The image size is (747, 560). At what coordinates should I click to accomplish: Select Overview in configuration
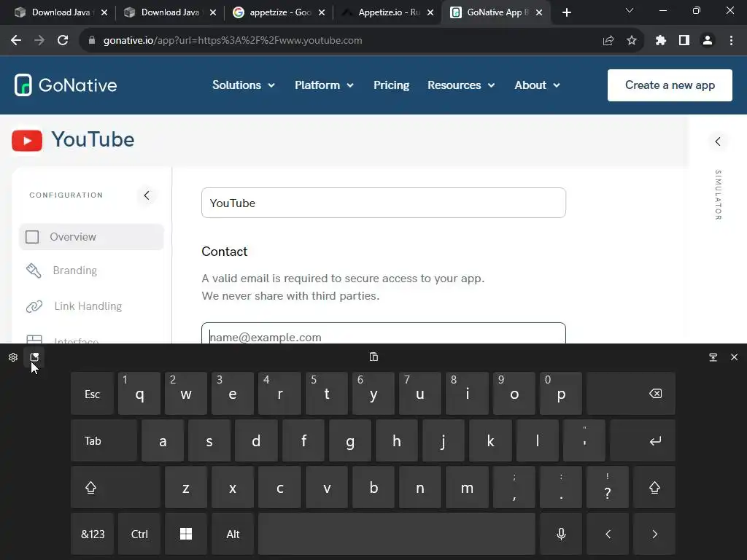point(91,237)
